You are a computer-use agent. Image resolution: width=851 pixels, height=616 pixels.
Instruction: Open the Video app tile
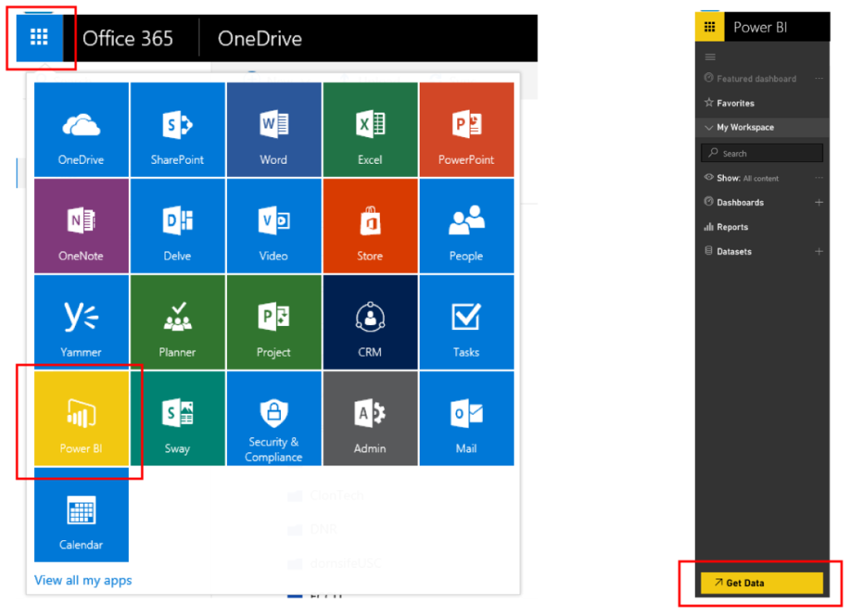click(273, 226)
